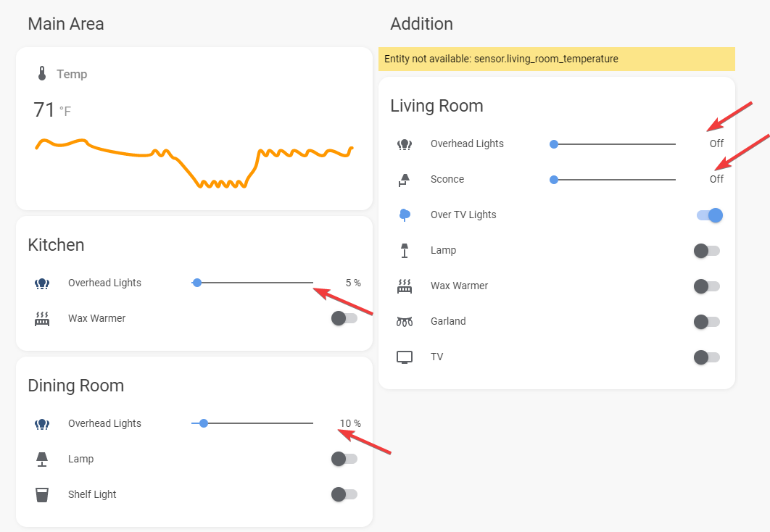Click the sensor not available warning banner

point(556,59)
